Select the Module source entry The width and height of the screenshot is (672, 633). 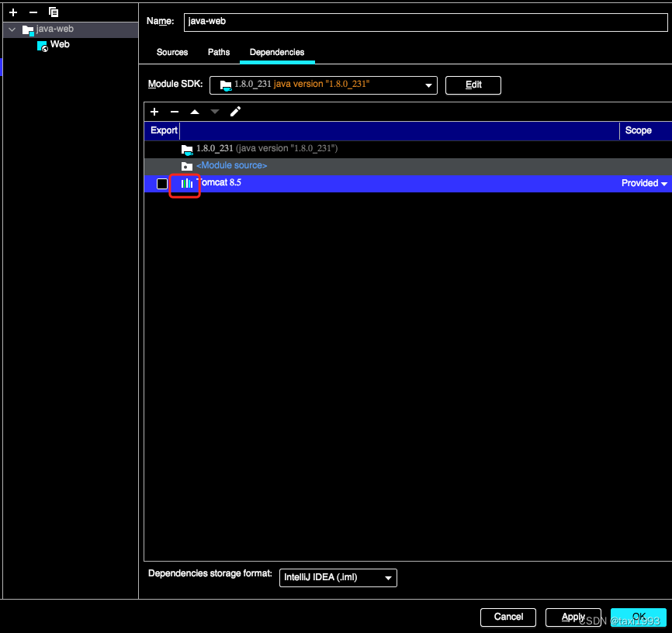coord(231,165)
